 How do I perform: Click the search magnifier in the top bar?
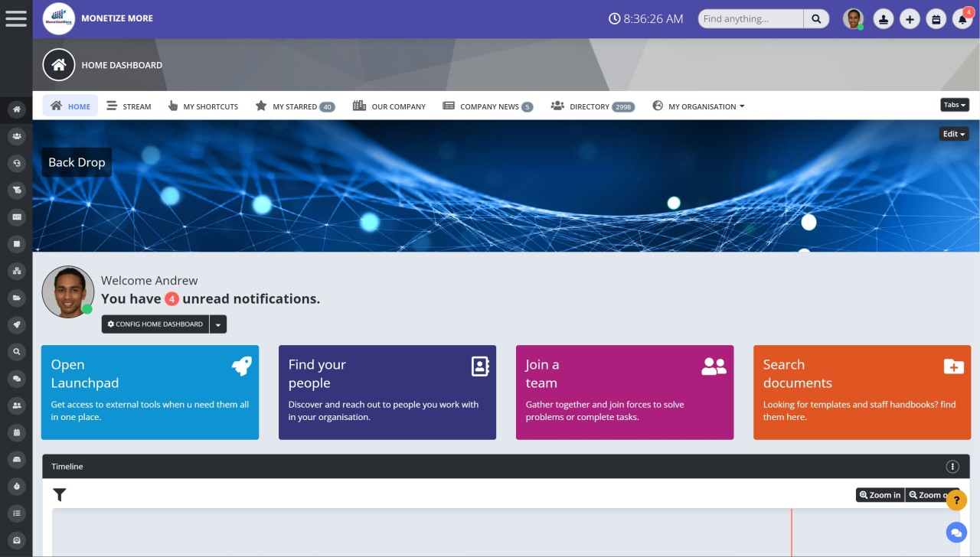[x=815, y=18]
